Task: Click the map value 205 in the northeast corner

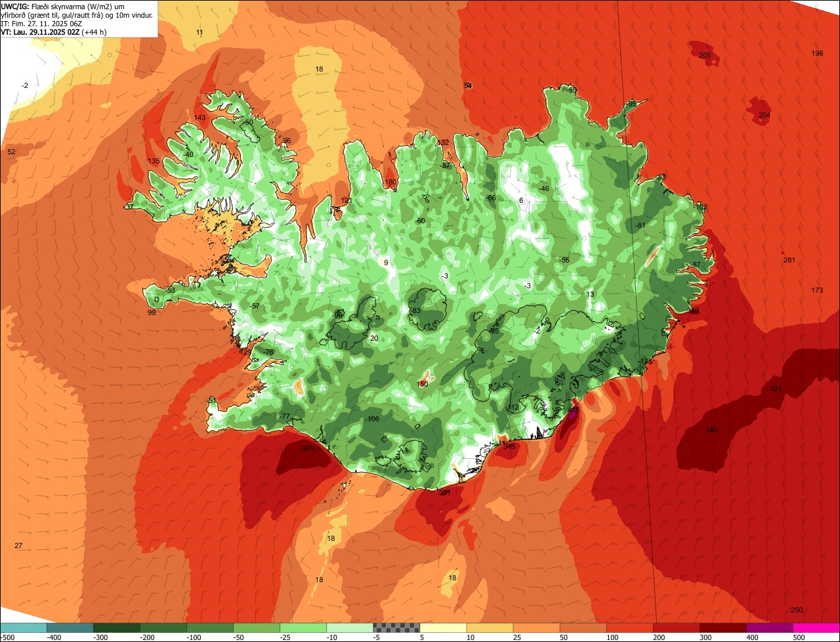Action: click(x=705, y=55)
